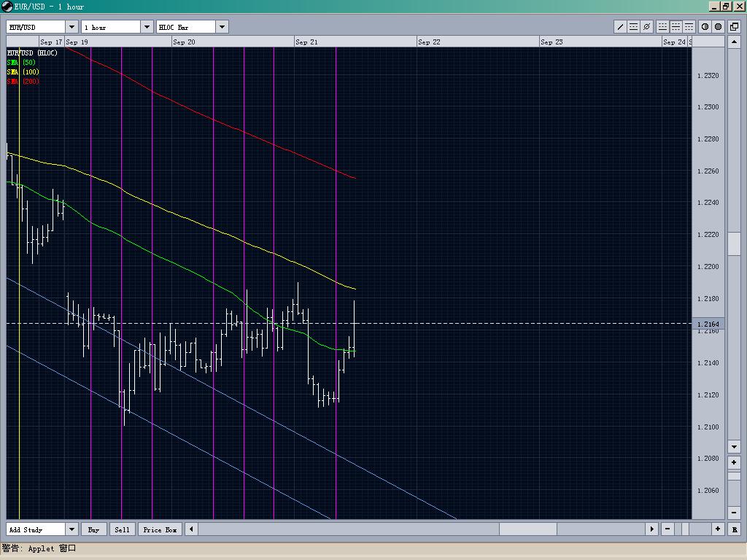
Task: Click the vertical scrollbar thumb on the price axis
Action: point(734,244)
